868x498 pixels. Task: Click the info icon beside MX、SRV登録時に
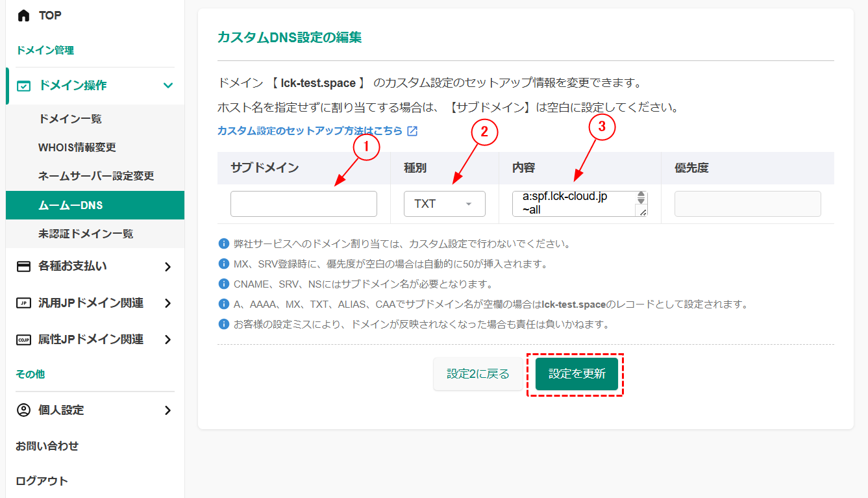(224, 264)
